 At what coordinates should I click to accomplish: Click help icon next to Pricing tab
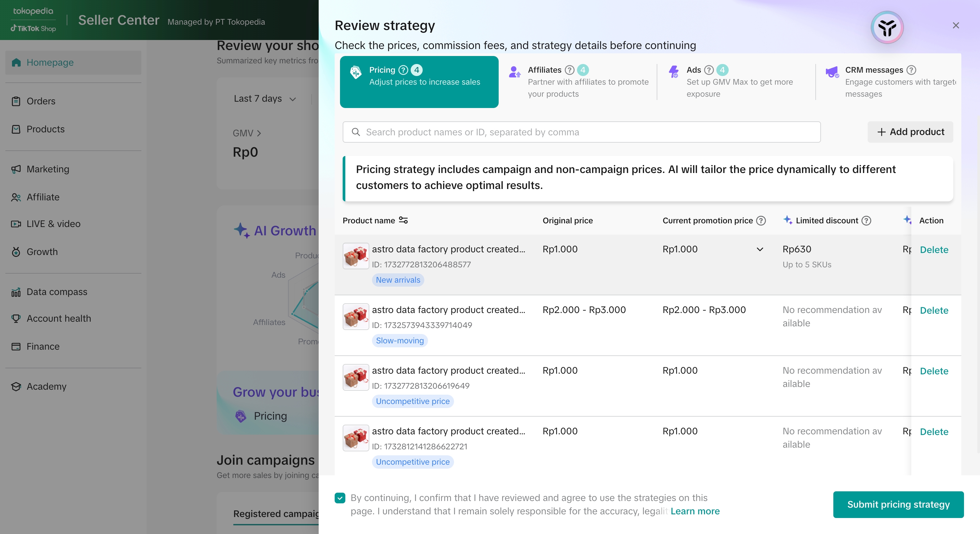pos(403,70)
